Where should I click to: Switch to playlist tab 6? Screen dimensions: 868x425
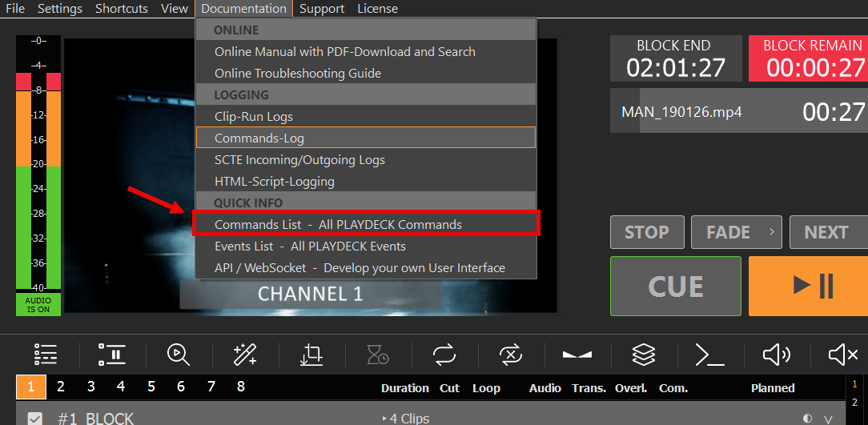tap(181, 387)
